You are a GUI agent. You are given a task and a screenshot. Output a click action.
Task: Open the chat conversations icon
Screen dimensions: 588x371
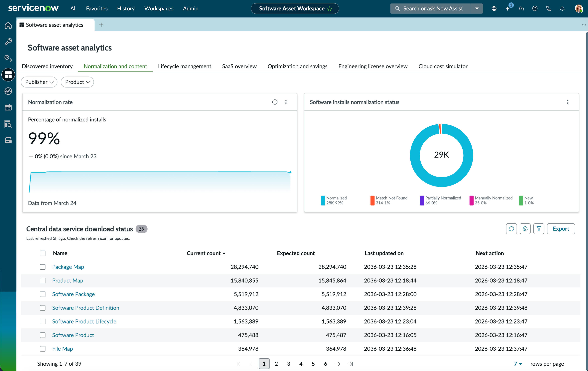coord(521,9)
